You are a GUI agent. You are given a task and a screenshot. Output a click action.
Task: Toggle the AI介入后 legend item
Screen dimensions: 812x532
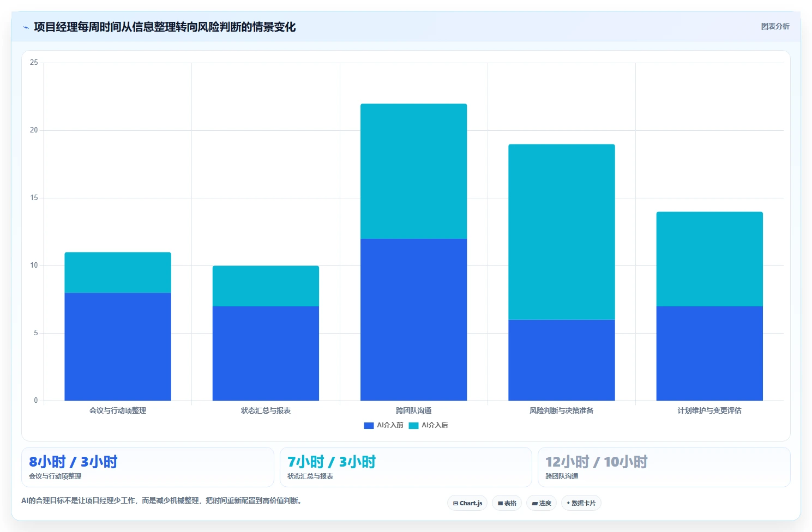pyautogui.click(x=428, y=425)
